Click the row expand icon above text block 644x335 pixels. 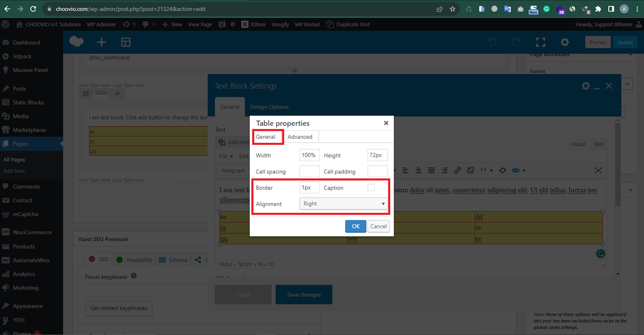86,94
